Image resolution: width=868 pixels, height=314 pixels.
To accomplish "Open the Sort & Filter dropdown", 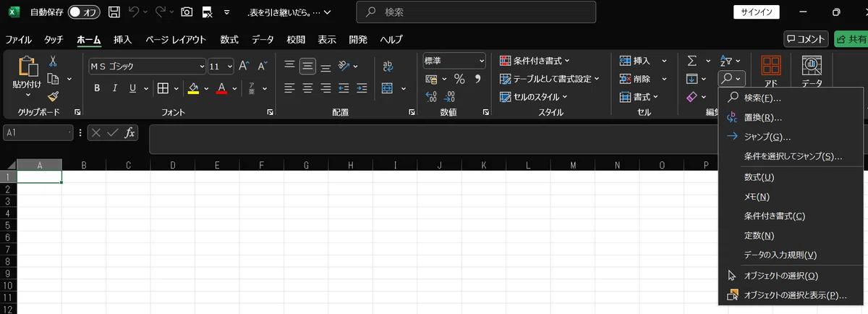I will (x=730, y=61).
